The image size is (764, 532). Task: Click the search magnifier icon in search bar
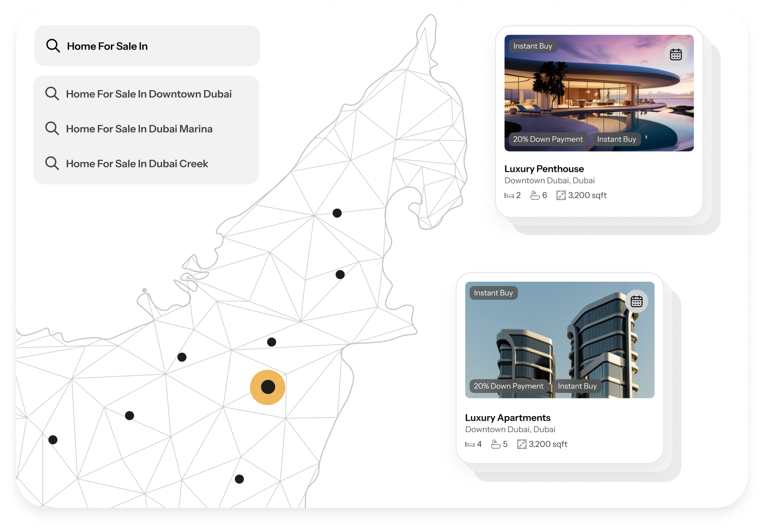53,46
